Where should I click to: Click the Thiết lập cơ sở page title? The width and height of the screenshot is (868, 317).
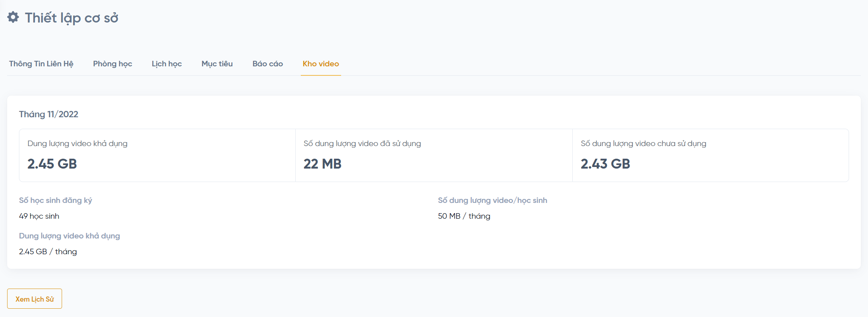[x=72, y=18]
